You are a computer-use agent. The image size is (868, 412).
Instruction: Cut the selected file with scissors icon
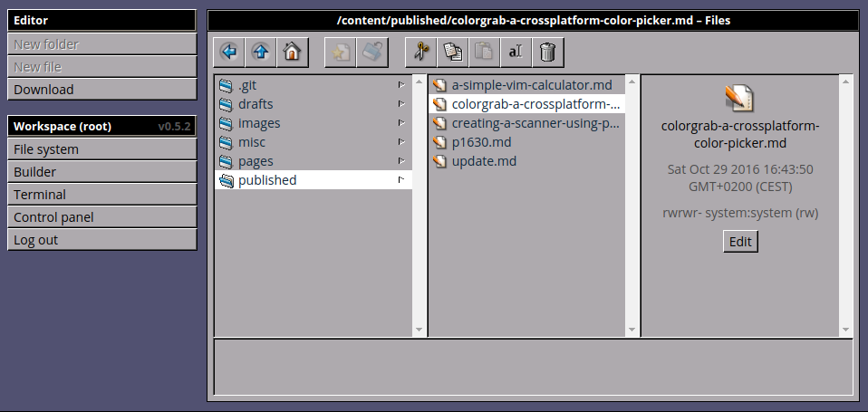tap(421, 53)
